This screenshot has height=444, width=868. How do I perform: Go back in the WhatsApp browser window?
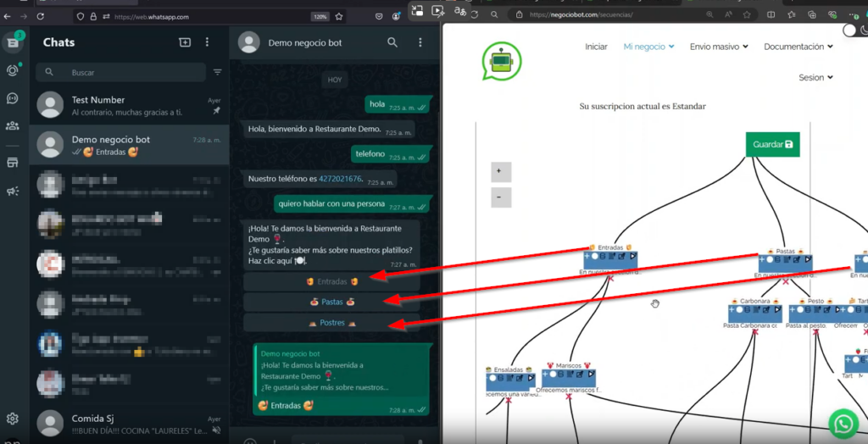[7, 17]
